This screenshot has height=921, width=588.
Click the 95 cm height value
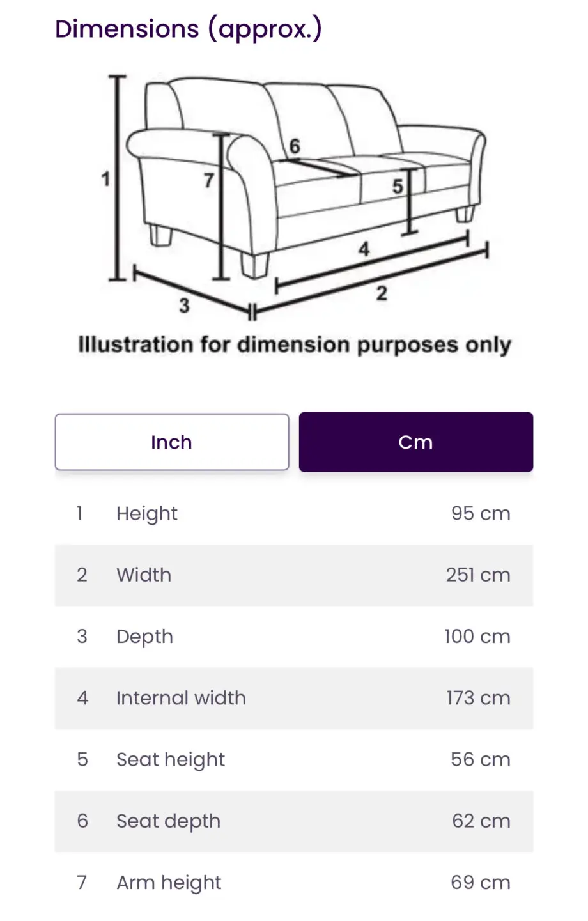(x=481, y=514)
